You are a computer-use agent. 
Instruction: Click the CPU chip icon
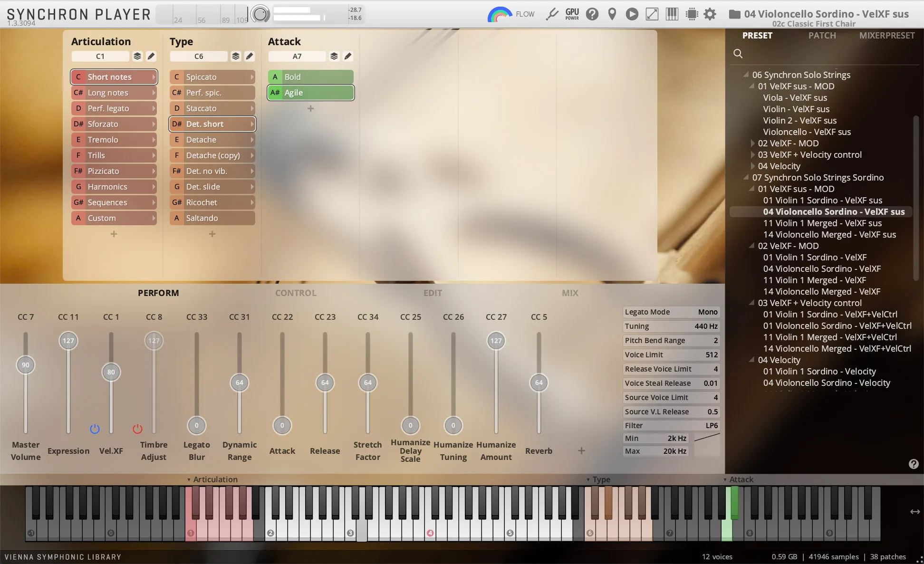[x=692, y=14]
